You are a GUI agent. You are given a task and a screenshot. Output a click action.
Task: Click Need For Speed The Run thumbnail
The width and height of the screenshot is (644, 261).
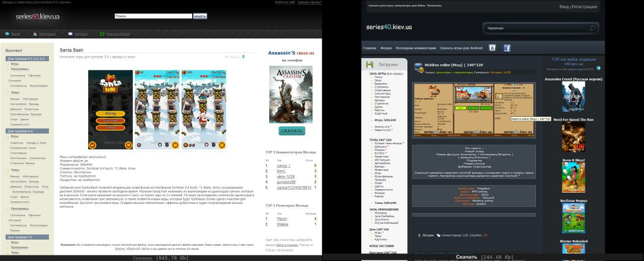coord(574,137)
